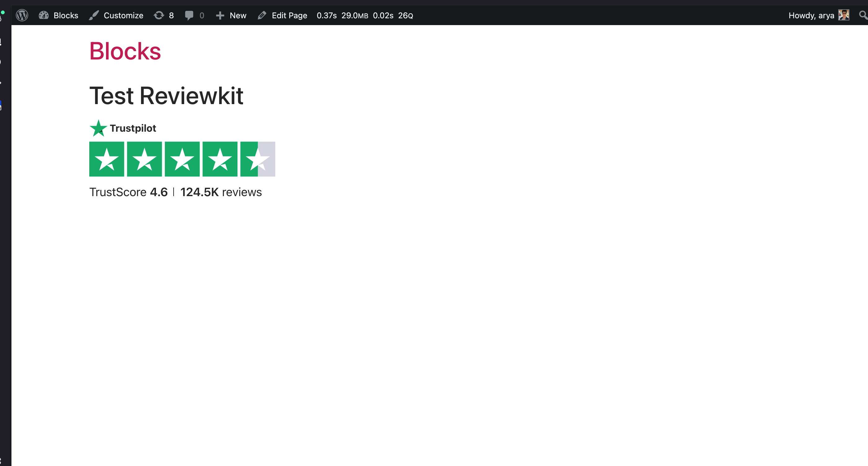The width and height of the screenshot is (868, 466).
Task: Open the WordPress logo menu
Action: coord(22,15)
